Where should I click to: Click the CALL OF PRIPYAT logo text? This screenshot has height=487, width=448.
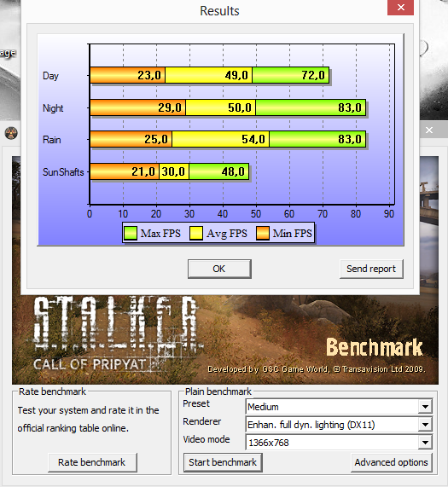pos(90,364)
